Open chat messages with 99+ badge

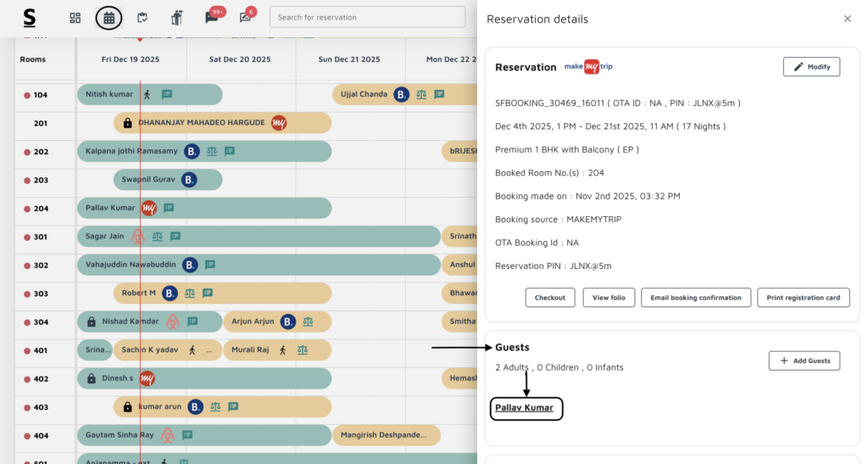point(212,18)
